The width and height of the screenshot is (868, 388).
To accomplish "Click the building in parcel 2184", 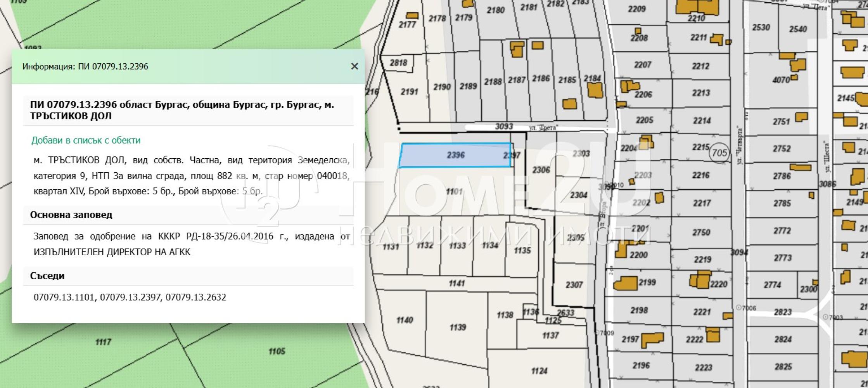I will pyautogui.click(x=595, y=90).
